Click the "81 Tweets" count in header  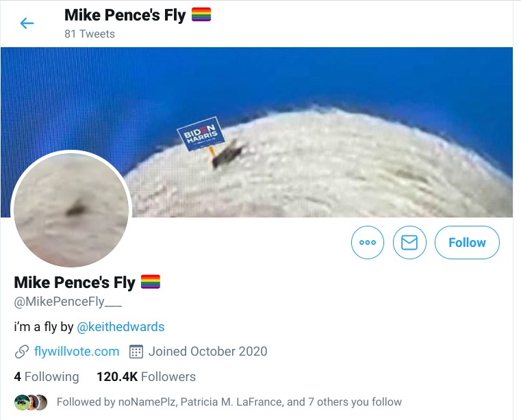pyautogui.click(x=90, y=34)
